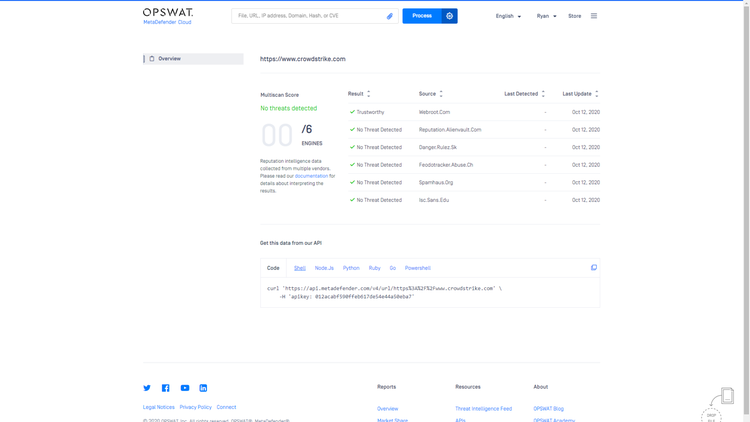
Task: Sort by Last Detected column
Action: (x=524, y=94)
